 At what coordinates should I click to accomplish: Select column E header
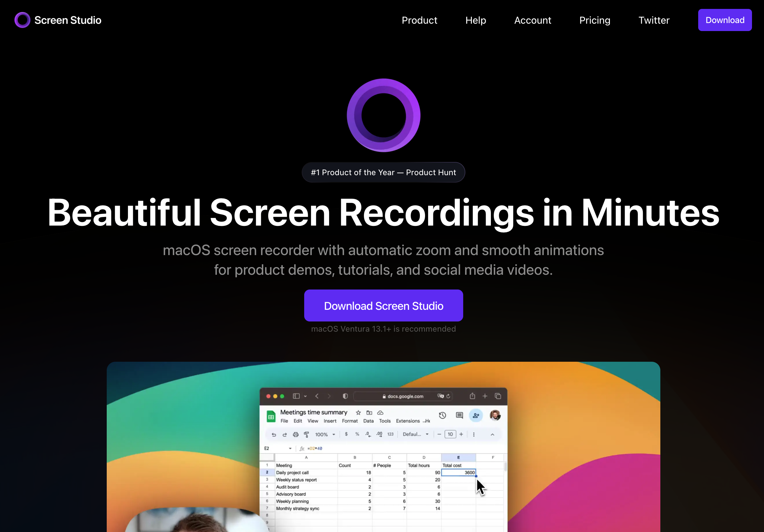tap(458, 458)
